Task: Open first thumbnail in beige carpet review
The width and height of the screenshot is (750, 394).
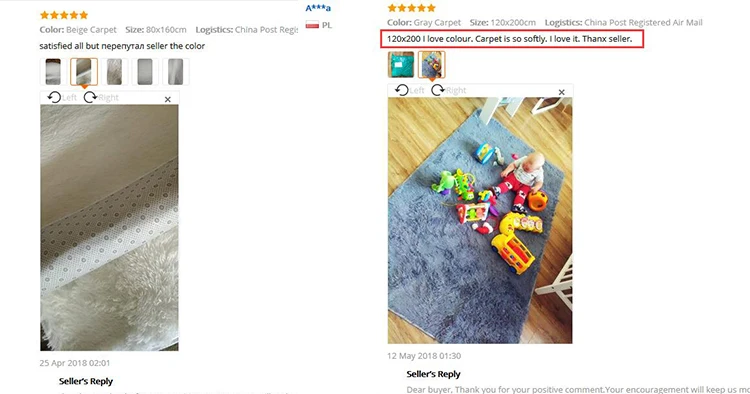Action: point(53,72)
